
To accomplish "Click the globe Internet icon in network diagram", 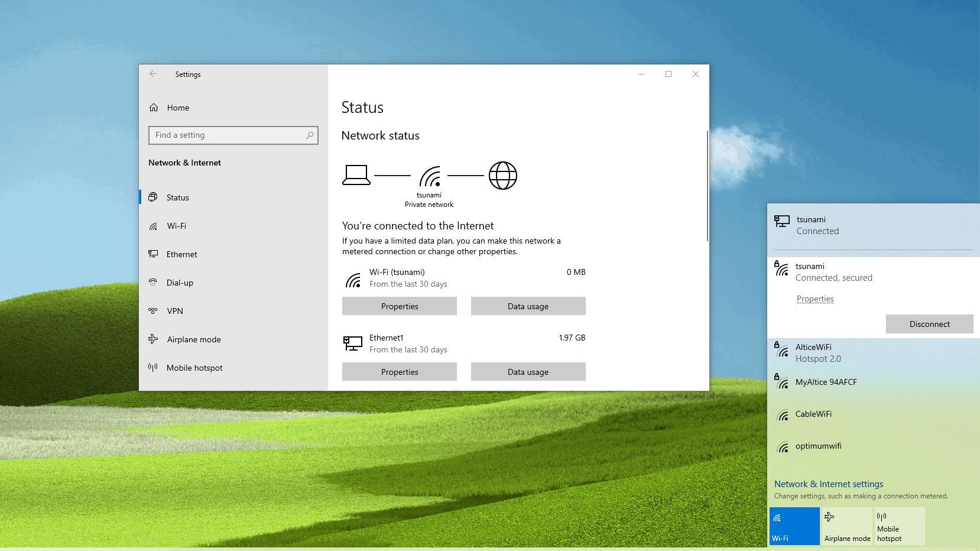I will pyautogui.click(x=503, y=176).
